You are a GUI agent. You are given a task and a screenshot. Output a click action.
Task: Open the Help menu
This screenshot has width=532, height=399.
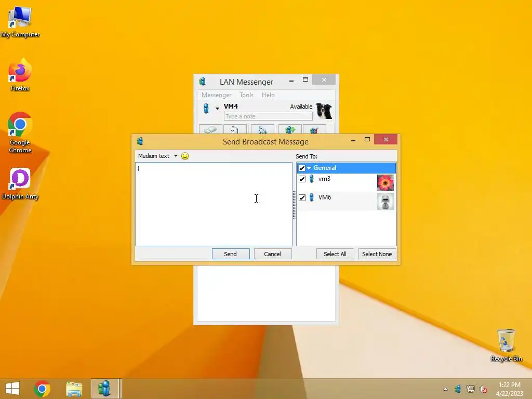point(268,95)
